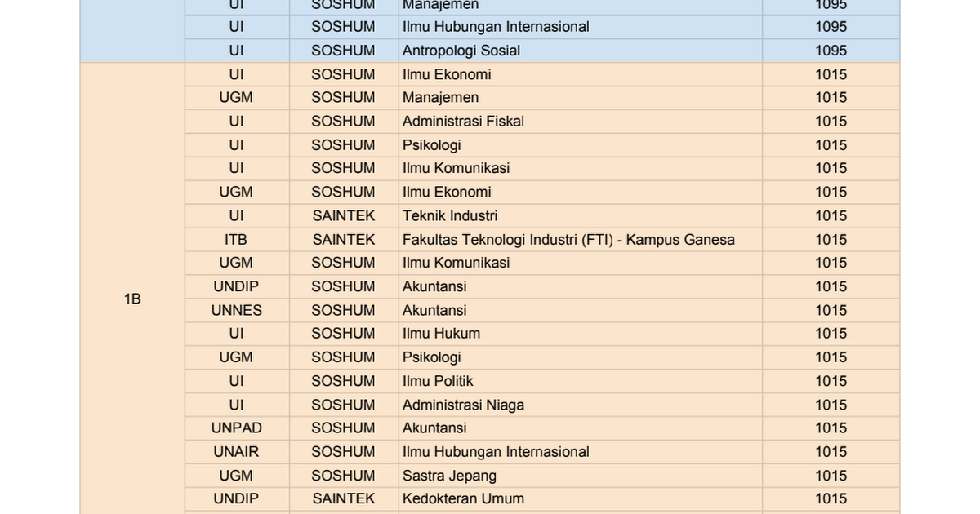The image size is (980, 514).
Task: Click 'UI' in the Teknik Industri row
Action: click(x=236, y=215)
